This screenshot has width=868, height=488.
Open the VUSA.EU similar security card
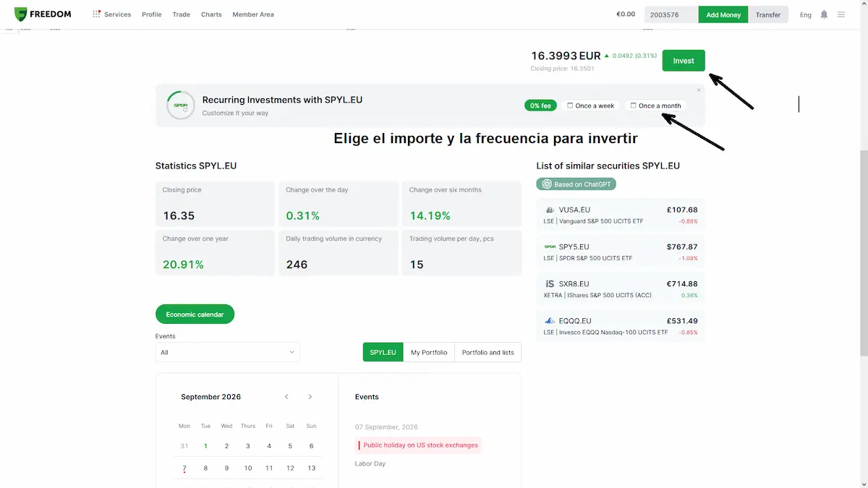tap(621, 215)
